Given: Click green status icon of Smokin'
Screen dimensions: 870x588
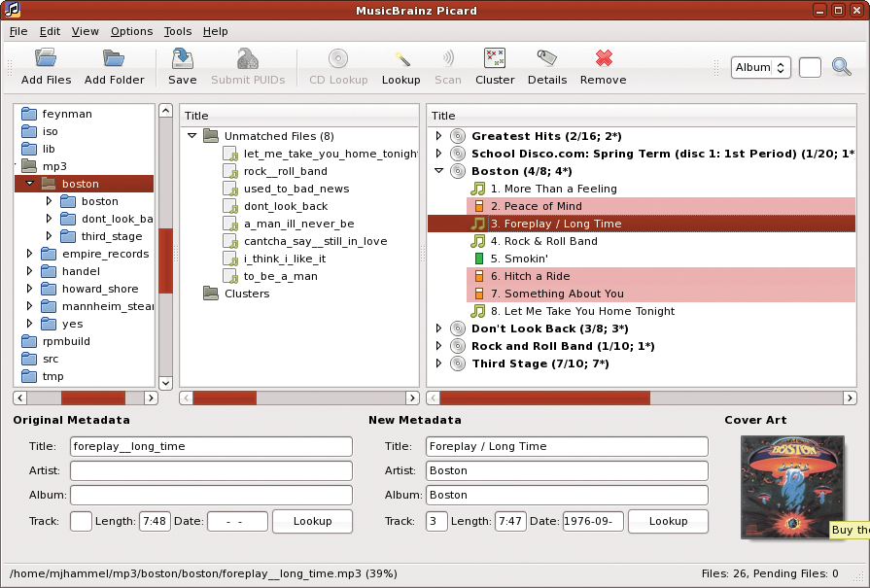Looking at the screenshot, I should tap(479, 259).
